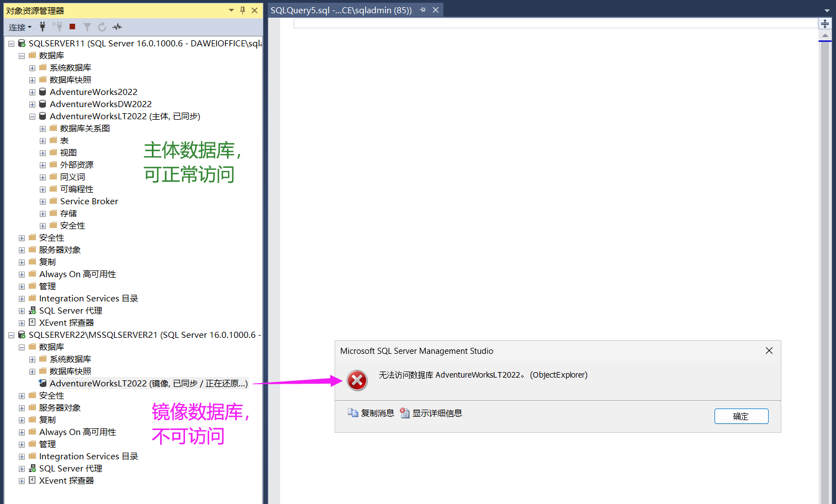Collapse the SQLSERVER22\MSSQLSERVER21 server node
Image resolution: width=836 pixels, height=504 pixels.
click(x=11, y=335)
